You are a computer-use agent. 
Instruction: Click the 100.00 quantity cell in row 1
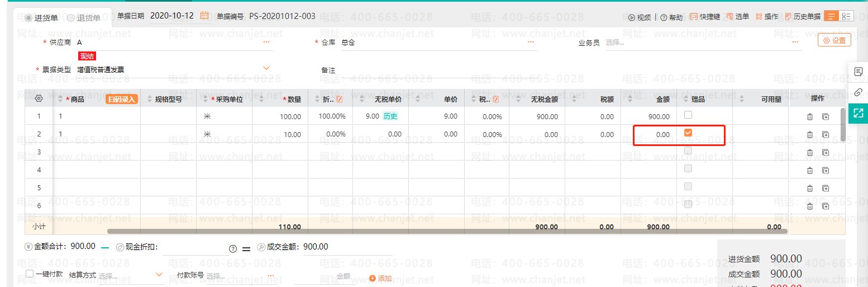point(280,116)
